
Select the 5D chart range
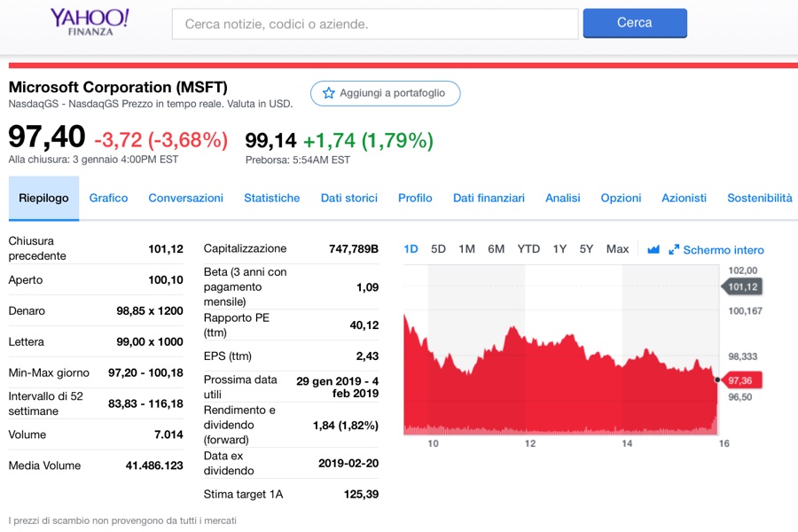click(438, 249)
